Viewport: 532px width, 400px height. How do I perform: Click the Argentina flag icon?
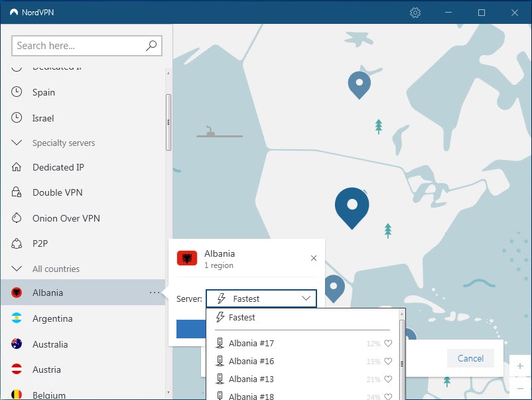(x=17, y=318)
